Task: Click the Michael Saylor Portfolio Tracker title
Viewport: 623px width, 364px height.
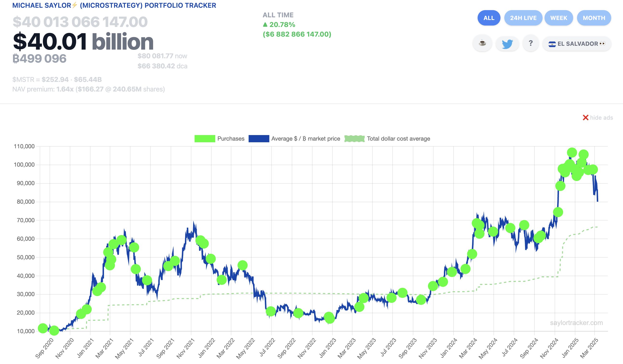Action: click(114, 6)
